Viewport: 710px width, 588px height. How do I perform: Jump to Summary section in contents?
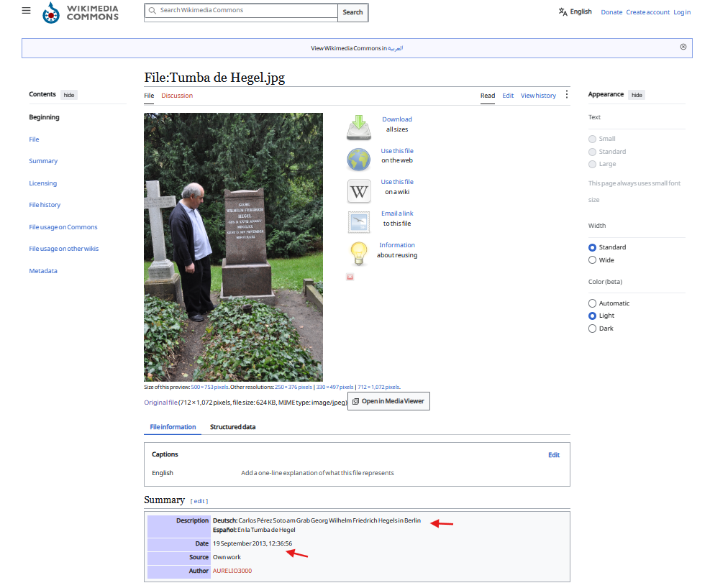[43, 161]
